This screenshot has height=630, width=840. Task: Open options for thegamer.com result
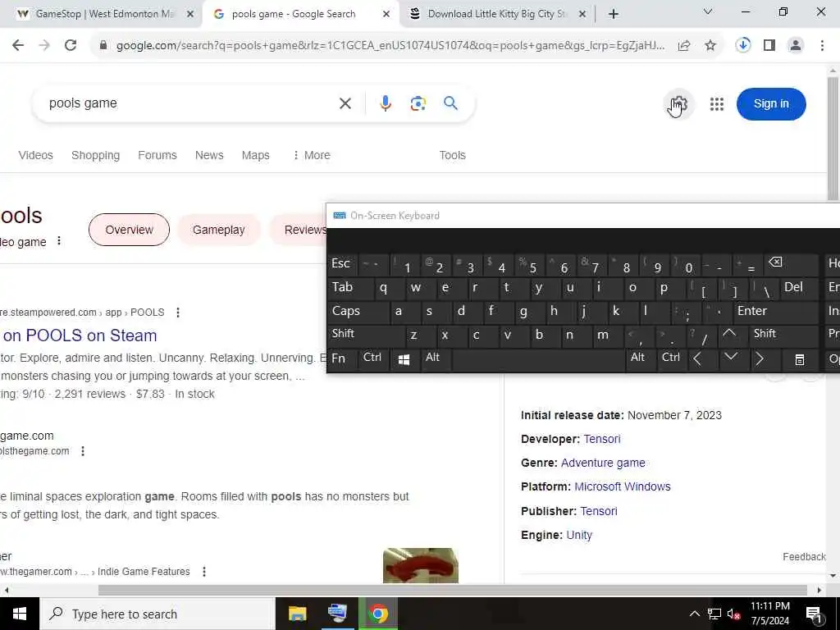tap(204, 572)
